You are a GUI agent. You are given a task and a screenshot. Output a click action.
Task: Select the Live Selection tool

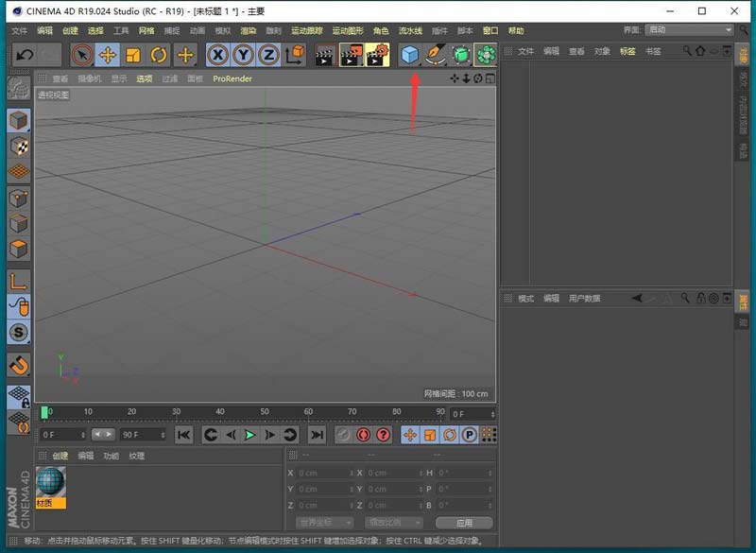[82, 55]
